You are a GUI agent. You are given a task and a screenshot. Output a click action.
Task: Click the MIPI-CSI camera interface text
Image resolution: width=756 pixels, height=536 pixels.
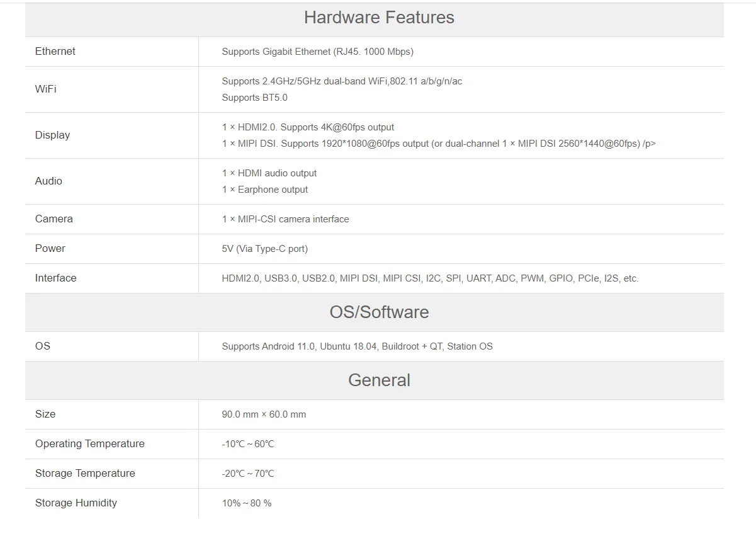(285, 219)
